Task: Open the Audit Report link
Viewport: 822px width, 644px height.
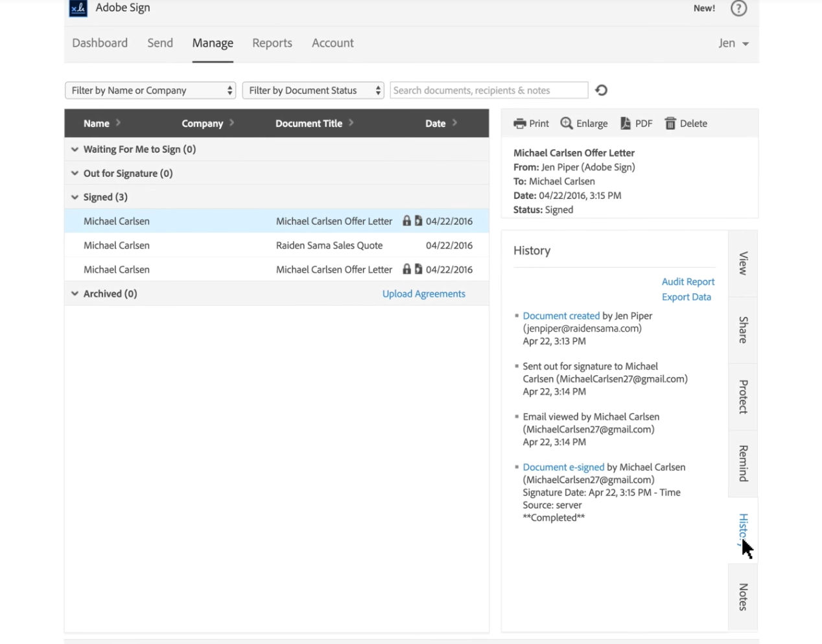Action: [x=688, y=282]
